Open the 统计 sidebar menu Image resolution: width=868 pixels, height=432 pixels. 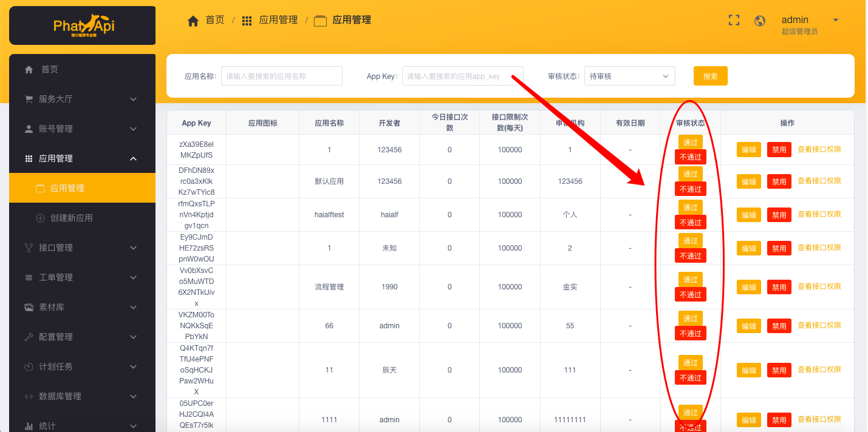[82, 425]
